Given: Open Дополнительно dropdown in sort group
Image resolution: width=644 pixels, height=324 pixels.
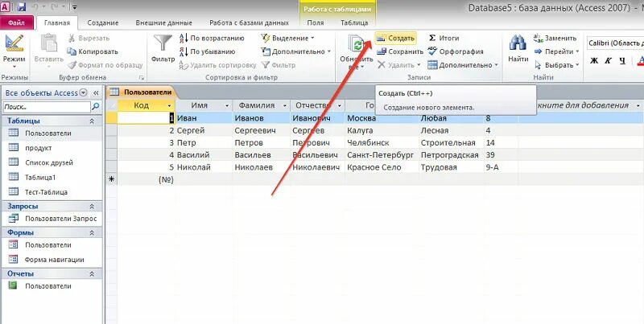Looking at the screenshot, I should [296, 51].
